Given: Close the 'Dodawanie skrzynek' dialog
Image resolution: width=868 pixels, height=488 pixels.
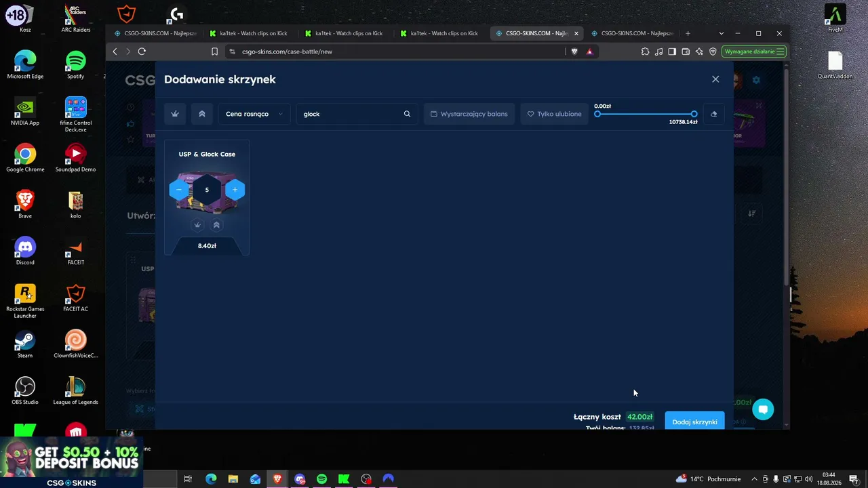Looking at the screenshot, I should (x=715, y=79).
